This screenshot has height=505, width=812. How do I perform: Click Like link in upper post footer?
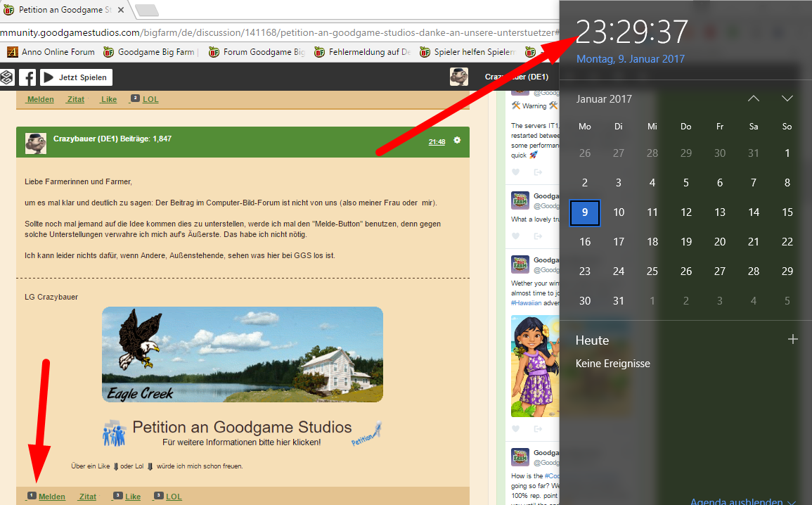(109, 99)
